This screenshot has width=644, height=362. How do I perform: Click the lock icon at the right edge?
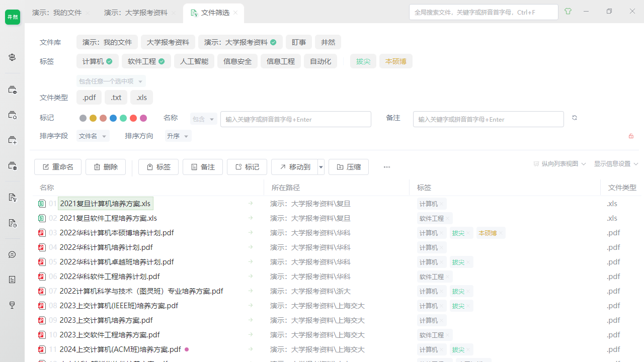click(631, 136)
